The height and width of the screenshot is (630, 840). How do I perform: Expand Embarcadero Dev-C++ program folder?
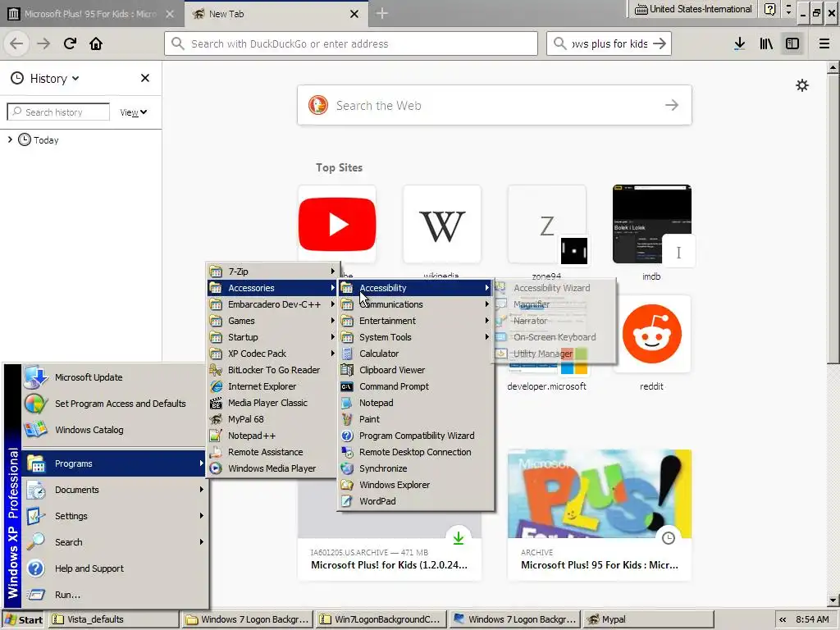pyautogui.click(x=272, y=304)
